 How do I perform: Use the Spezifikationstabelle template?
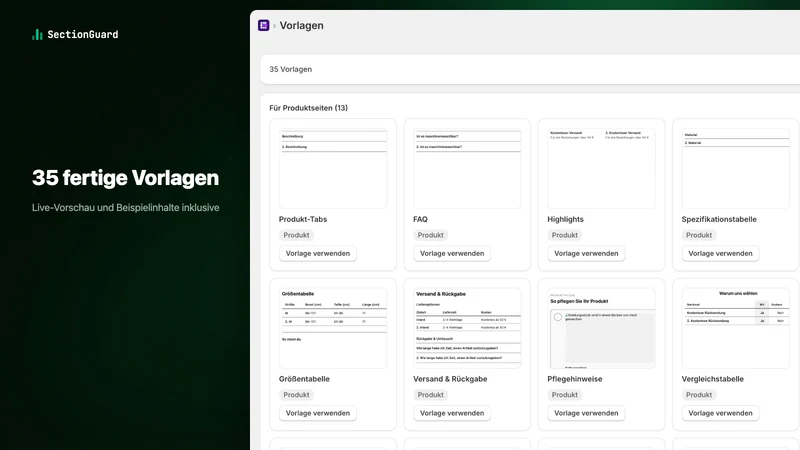(x=720, y=253)
